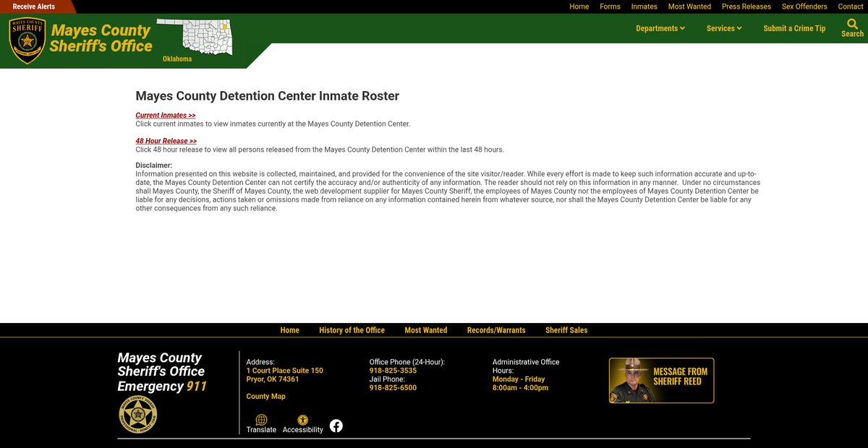Viewport: 868px width, 448px height.
Task: Click the Mayes County Sheriff's Office header title
Action: tap(101, 38)
